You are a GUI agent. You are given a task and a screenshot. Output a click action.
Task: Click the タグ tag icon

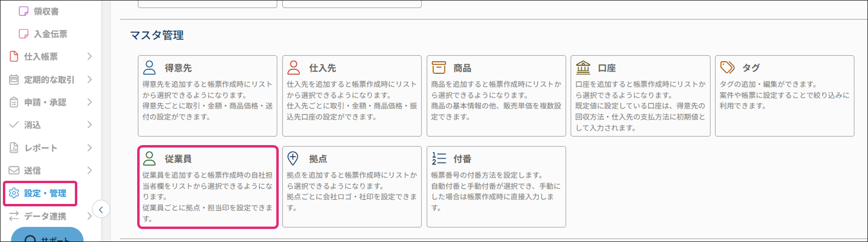click(x=727, y=67)
